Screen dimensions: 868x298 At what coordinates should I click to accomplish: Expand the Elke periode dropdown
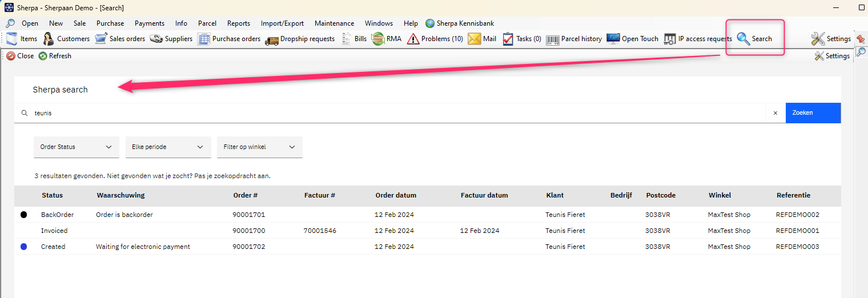pyautogui.click(x=168, y=147)
